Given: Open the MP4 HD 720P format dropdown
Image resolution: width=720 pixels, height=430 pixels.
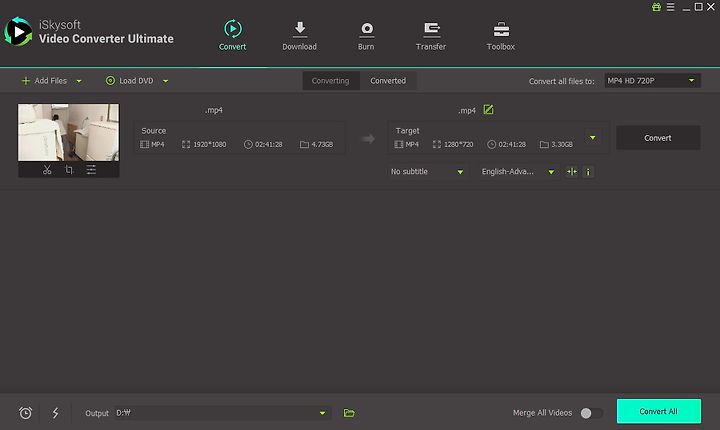Looking at the screenshot, I should [652, 81].
